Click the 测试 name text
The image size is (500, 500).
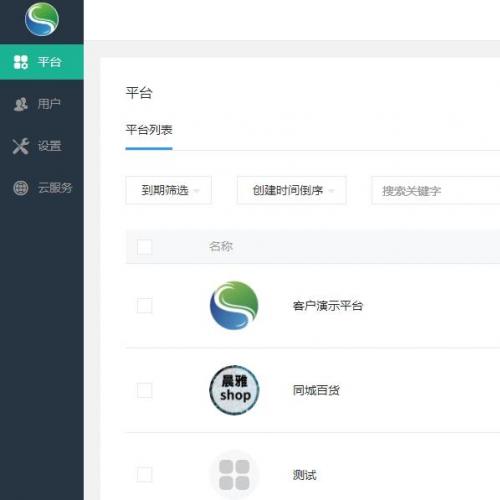(304, 475)
